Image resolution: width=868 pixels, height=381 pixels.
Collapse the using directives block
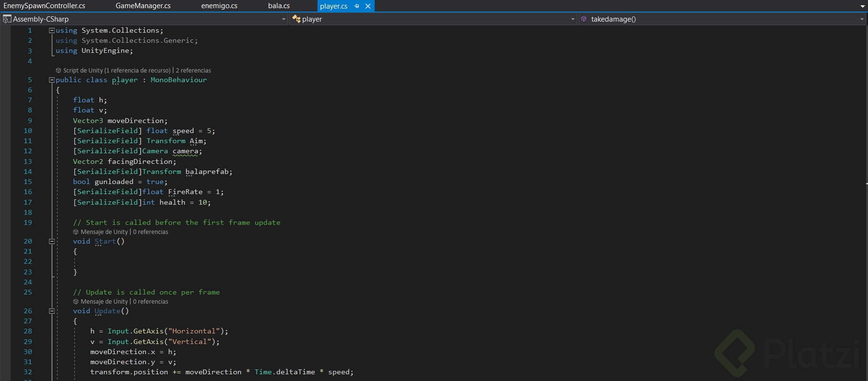tap(51, 30)
